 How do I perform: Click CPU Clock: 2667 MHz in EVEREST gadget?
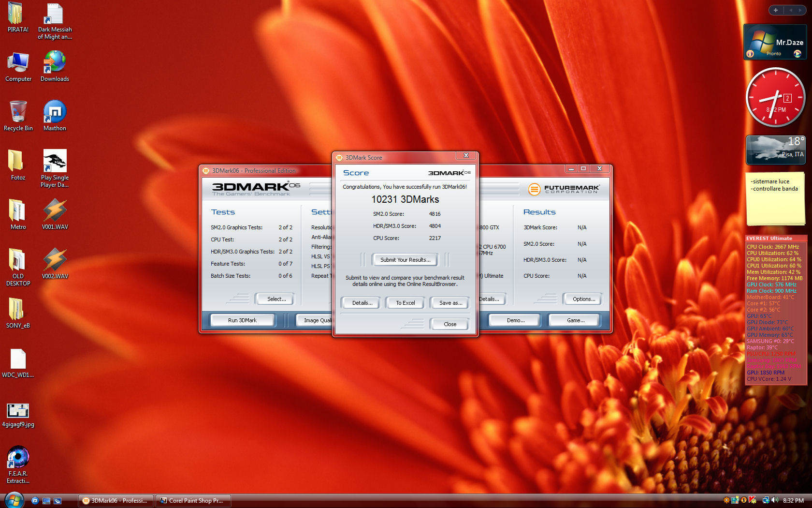click(x=772, y=247)
